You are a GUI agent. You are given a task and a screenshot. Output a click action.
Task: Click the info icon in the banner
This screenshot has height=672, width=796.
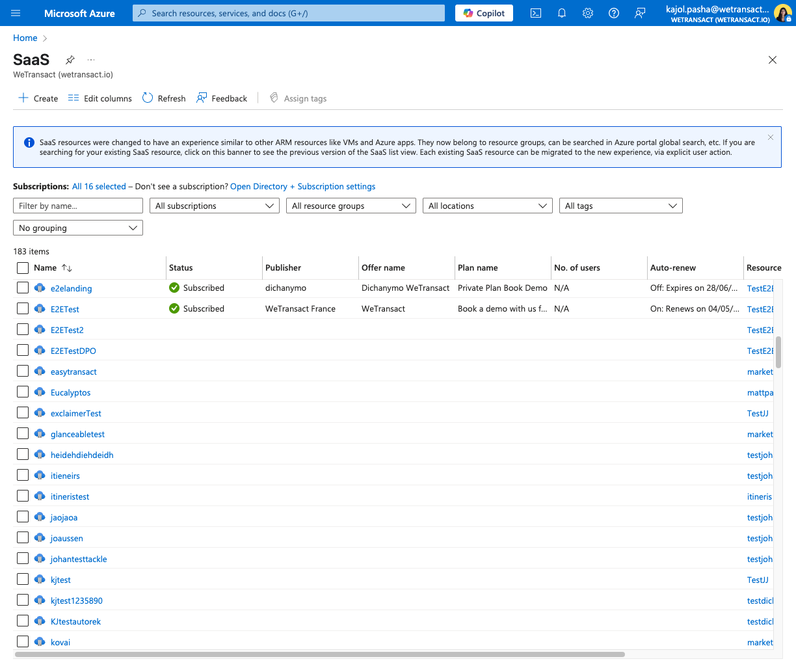(x=29, y=142)
